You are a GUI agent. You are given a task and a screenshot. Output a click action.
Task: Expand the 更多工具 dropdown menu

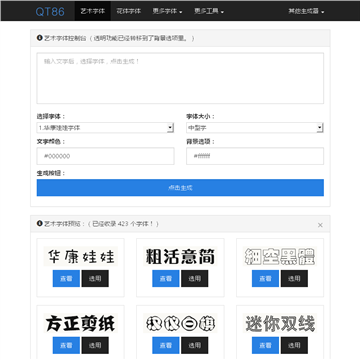pos(209,11)
